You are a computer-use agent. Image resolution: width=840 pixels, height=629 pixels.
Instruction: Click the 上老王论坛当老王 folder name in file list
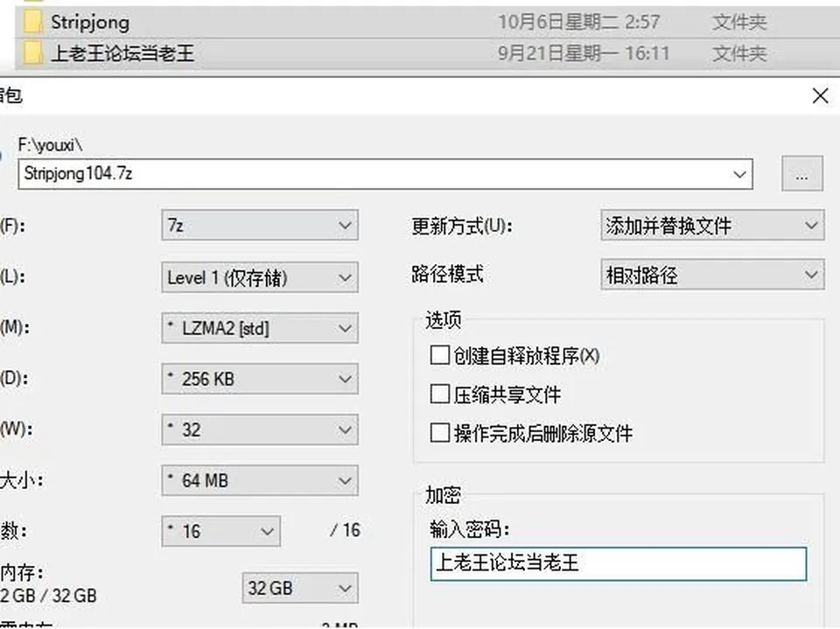click(x=122, y=53)
